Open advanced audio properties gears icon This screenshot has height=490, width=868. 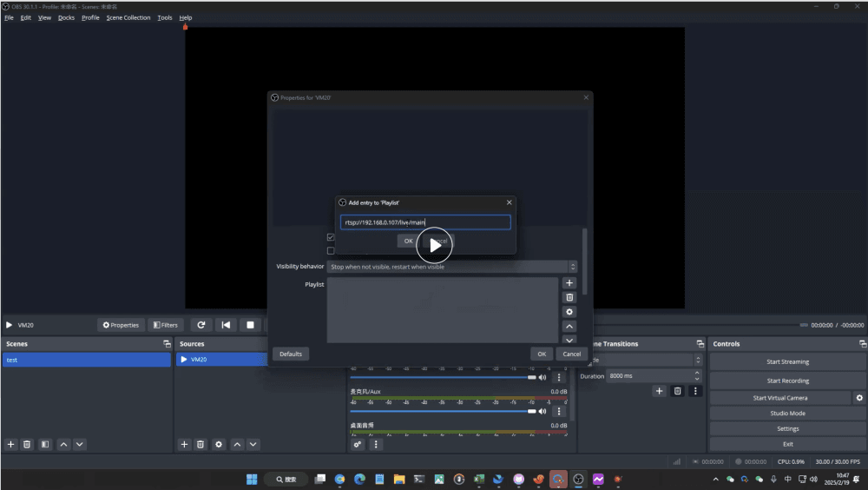click(358, 444)
